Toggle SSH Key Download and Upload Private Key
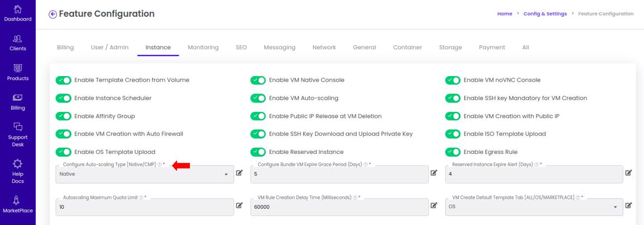This screenshot has width=644, height=225. click(x=258, y=134)
